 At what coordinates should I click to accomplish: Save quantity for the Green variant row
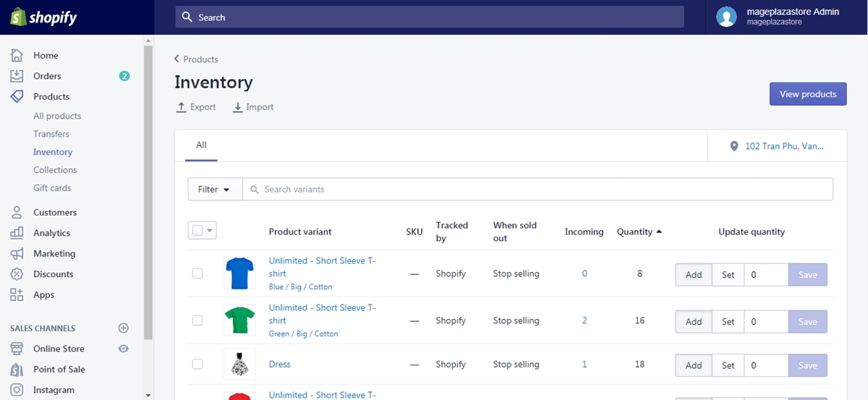click(808, 322)
